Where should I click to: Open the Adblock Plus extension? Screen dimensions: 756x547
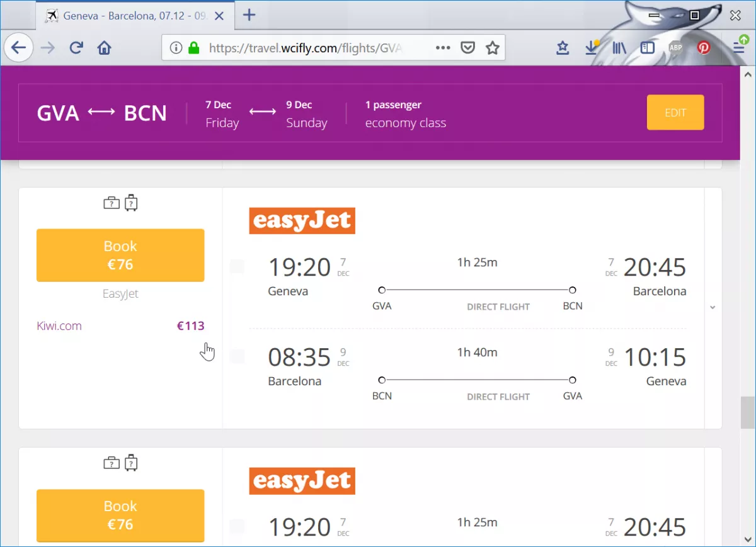click(x=675, y=48)
